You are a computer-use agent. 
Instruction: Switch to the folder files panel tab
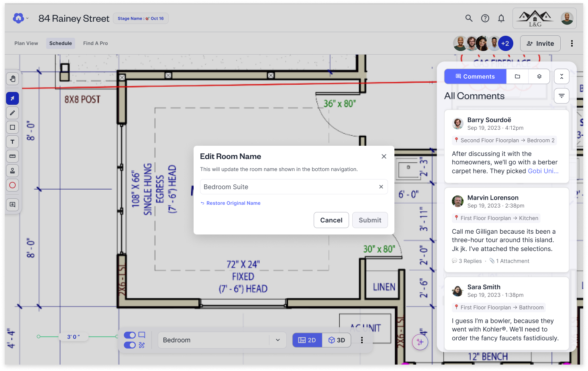click(x=517, y=76)
